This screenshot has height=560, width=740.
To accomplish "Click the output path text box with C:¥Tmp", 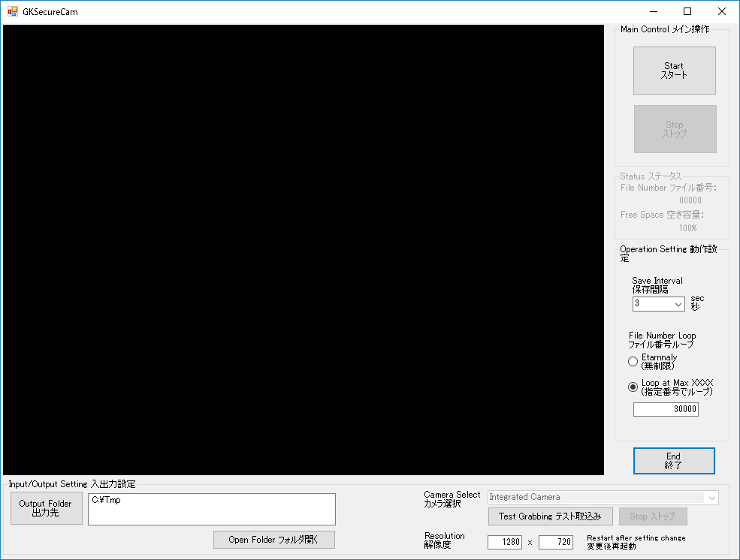I will [211, 509].
